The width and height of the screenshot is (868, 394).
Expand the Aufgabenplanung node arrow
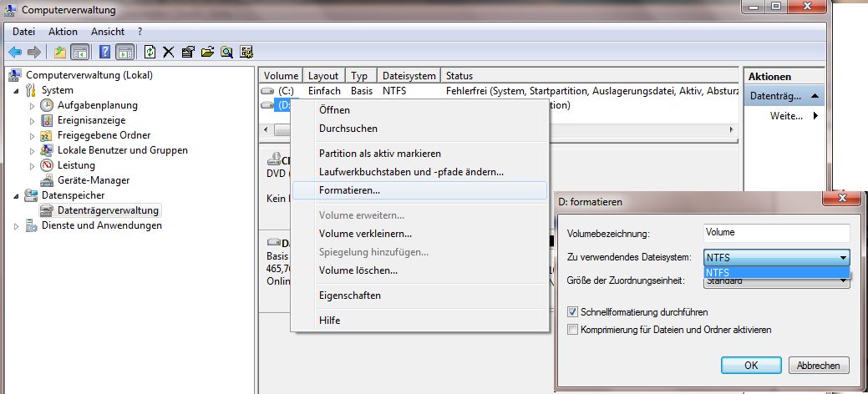click(x=32, y=105)
